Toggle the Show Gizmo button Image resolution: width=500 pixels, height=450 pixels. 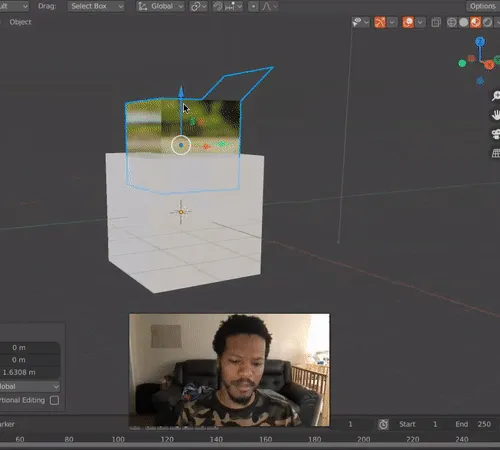pos(380,22)
